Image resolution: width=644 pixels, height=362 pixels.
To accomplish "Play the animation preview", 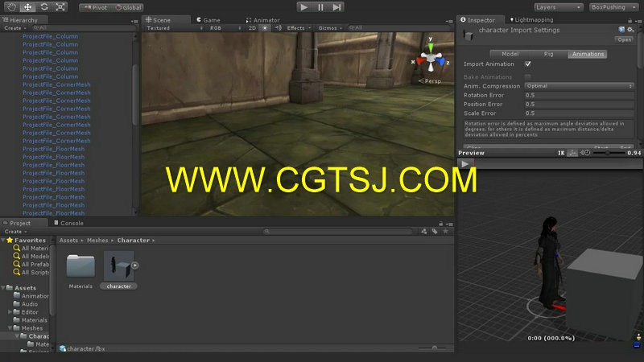I will 465,164.
